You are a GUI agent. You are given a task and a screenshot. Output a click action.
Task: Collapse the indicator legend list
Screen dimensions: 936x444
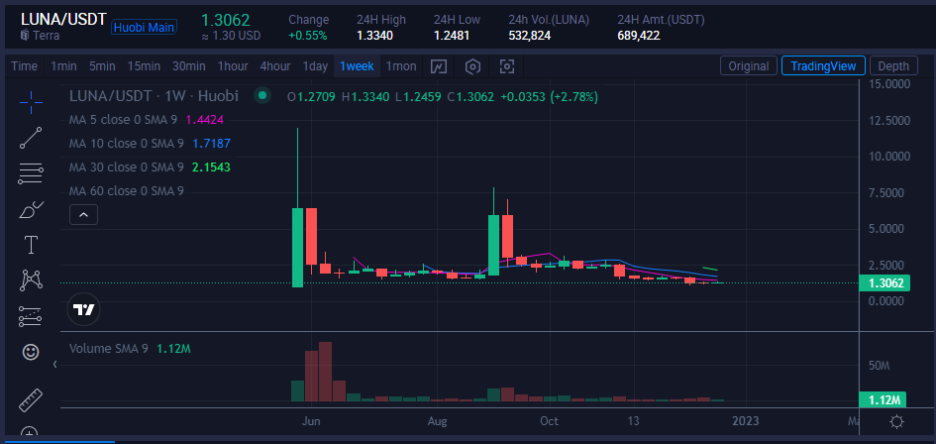(84, 215)
